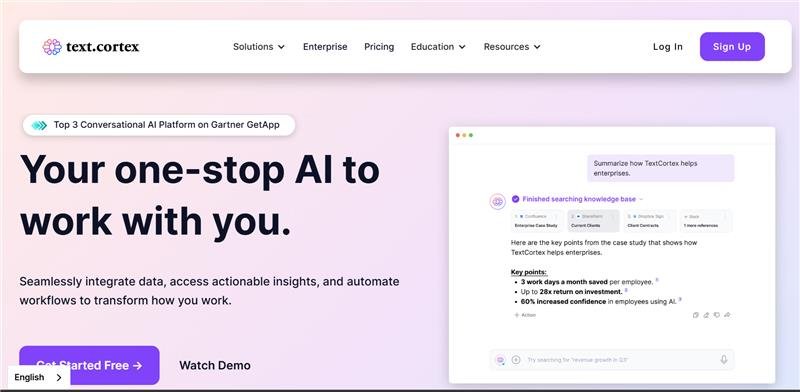Select the Enterprise Case Study source card
Viewport: 800px width, 392px height.
pos(537,221)
